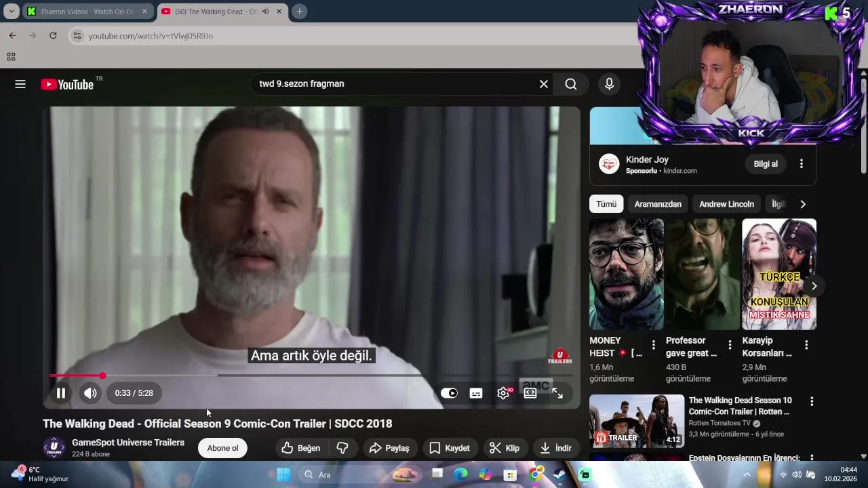
Task: Download the video with İndir
Action: (x=556, y=448)
